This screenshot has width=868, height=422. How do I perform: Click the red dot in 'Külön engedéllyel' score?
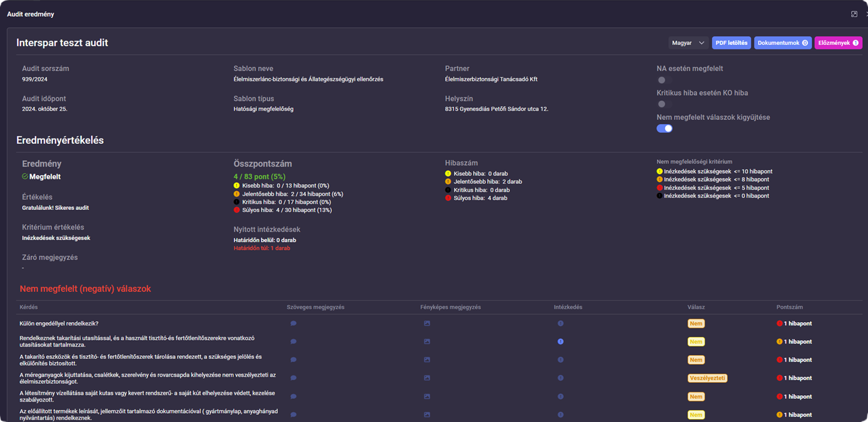coord(779,323)
